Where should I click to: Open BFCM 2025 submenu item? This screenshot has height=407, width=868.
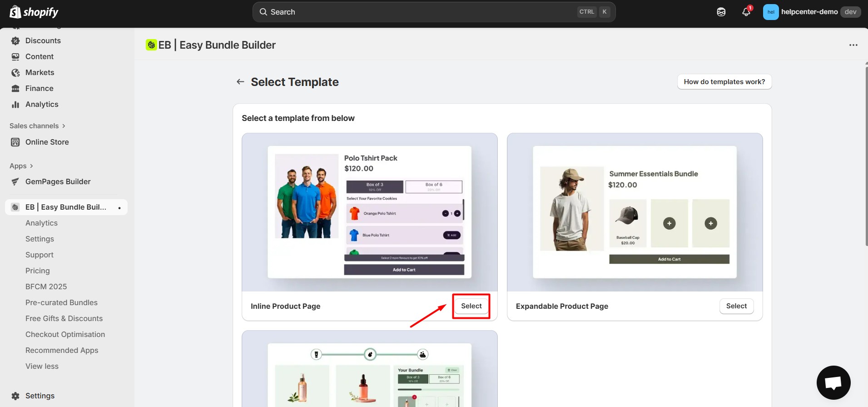click(46, 287)
